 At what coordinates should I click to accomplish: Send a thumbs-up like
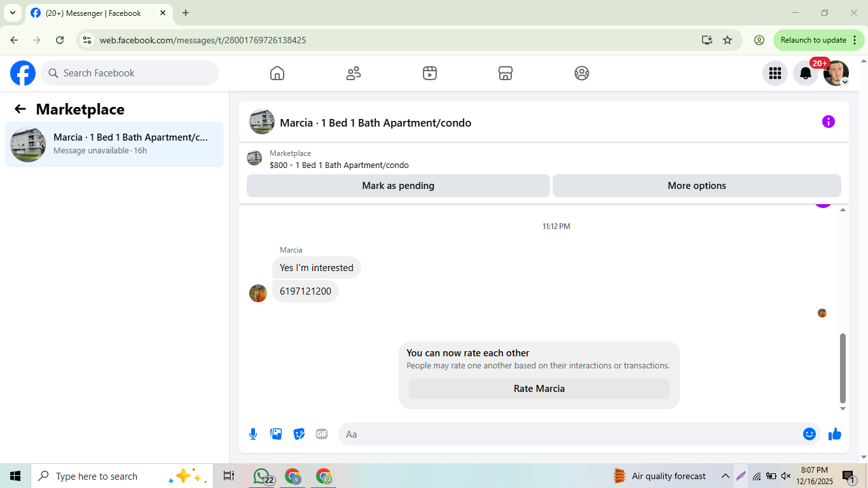[835, 434]
